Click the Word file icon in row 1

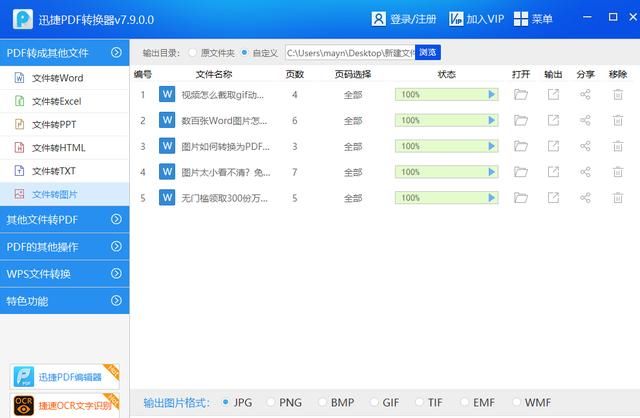167,94
